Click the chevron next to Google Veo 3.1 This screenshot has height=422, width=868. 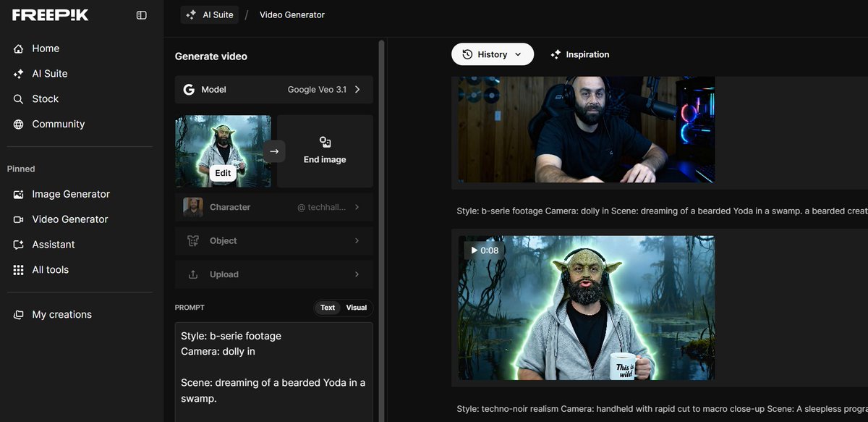click(x=357, y=90)
